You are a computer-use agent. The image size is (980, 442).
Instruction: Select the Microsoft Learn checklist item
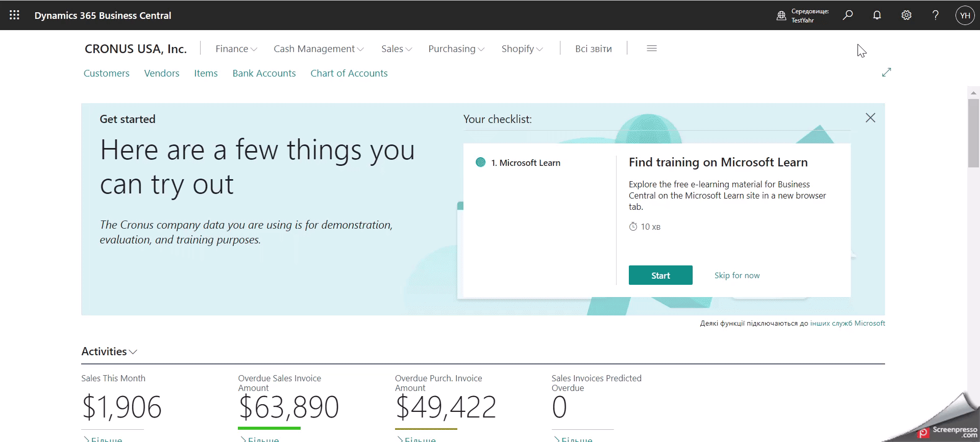click(526, 163)
